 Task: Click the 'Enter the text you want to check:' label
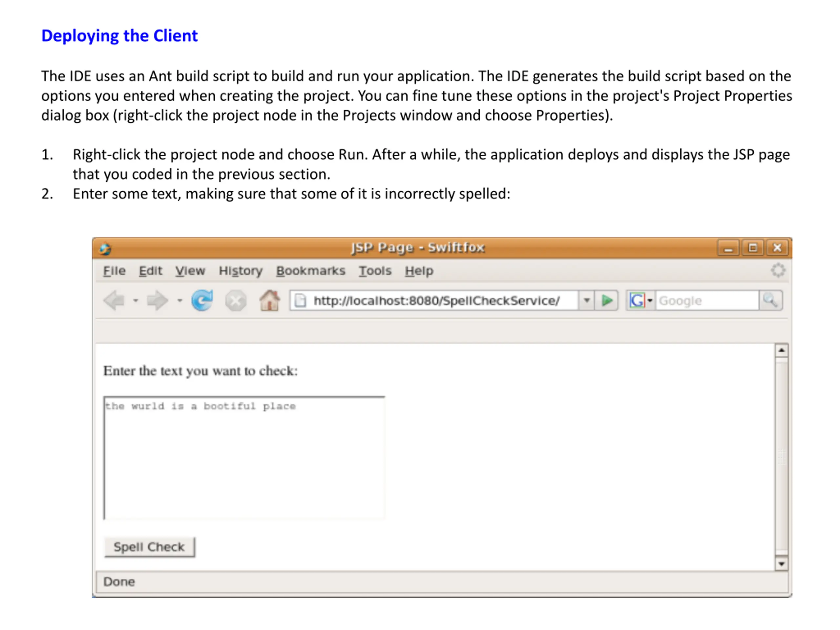[x=200, y=371]
